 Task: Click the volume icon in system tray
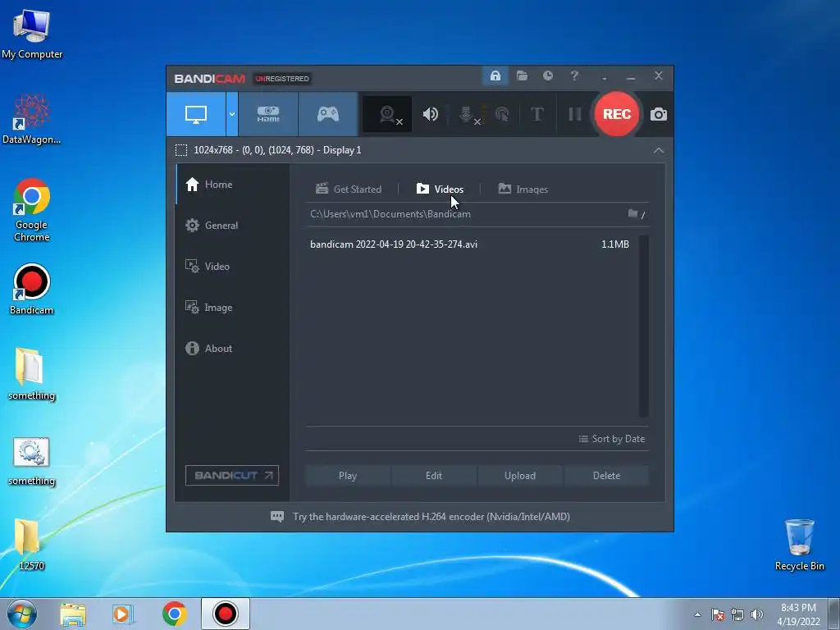757,614
